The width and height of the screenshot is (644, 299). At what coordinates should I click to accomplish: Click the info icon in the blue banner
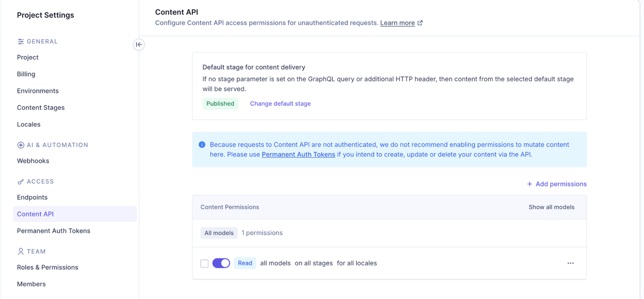pos(202,144)
